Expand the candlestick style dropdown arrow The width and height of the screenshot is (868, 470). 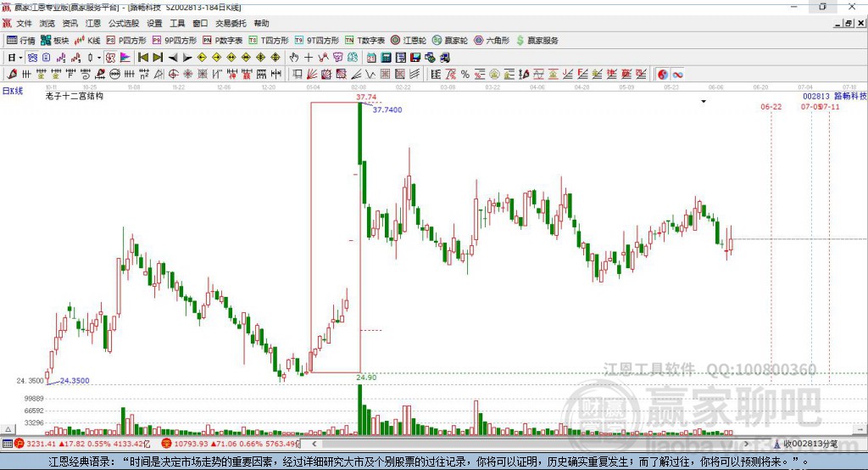[99, 58]
